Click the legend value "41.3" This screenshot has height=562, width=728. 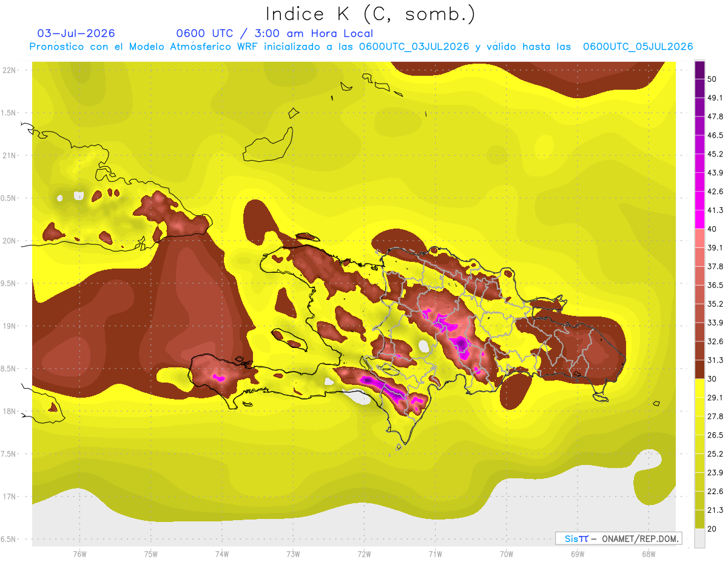tap(715, 210)
